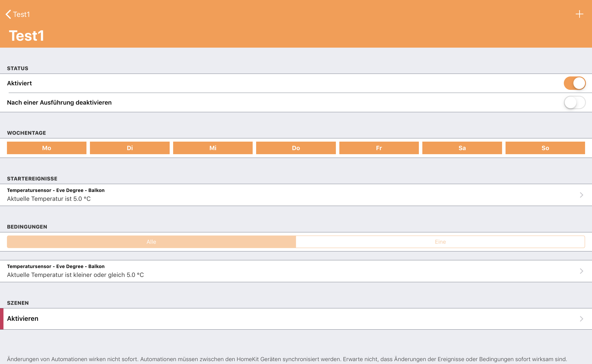Tap the plus icon to add item
This screenshot has width=592, height=364.
579,14
